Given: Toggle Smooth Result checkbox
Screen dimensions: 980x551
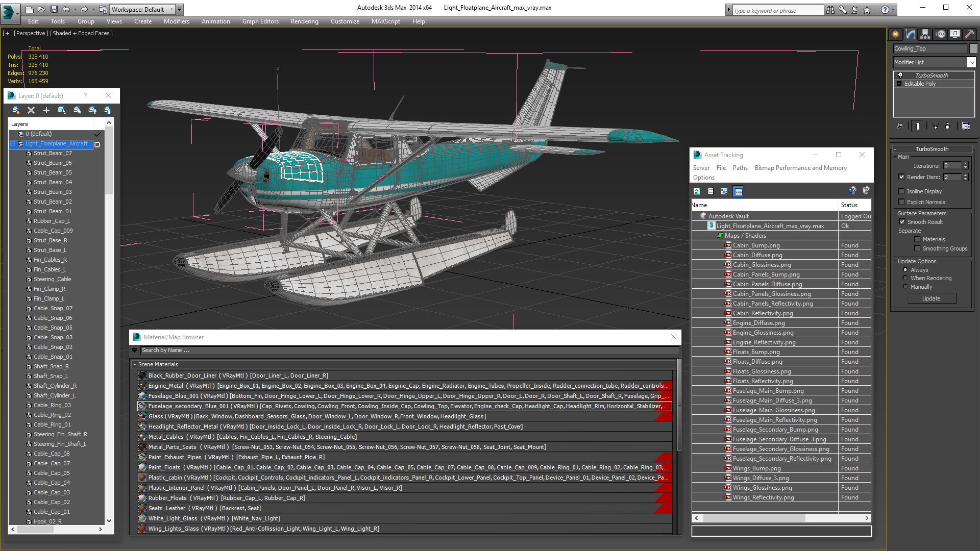Looking at the screenshot, I should coord(902,222).
